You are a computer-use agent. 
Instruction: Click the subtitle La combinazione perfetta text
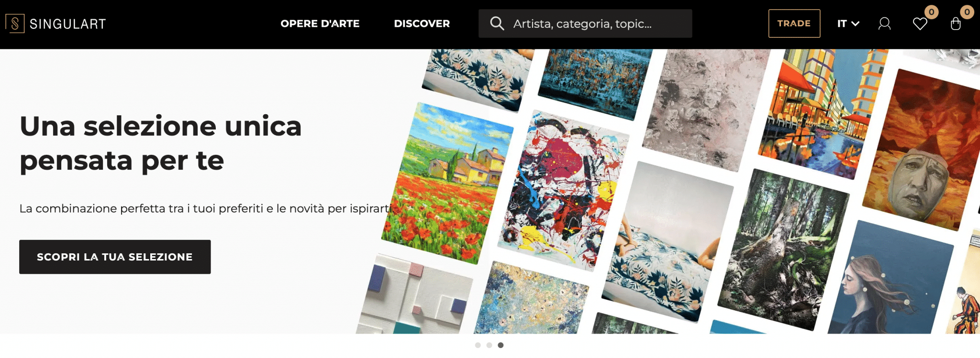(x=206, y=208)
